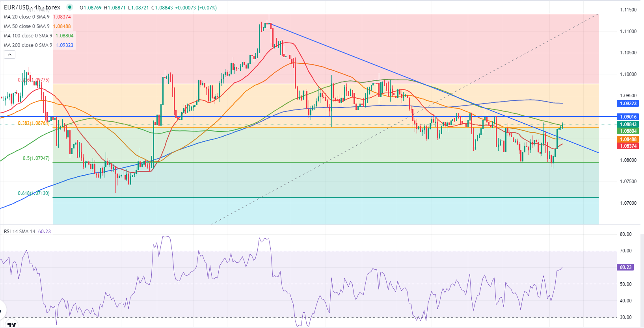Select the MA 200 close indicator legend
644x328 pixels.
(x=28, y=45)
